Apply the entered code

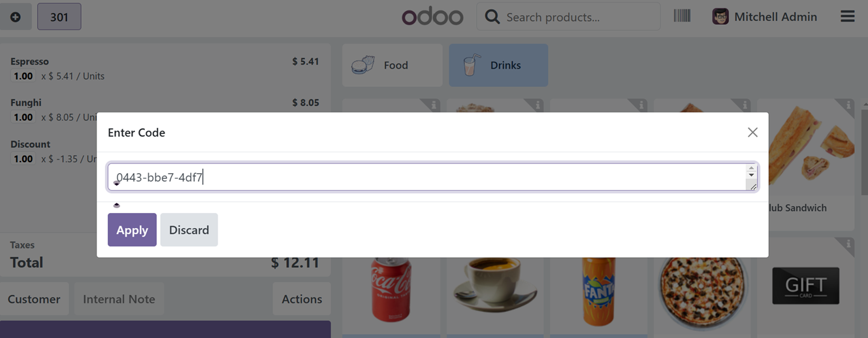coord(132,229)
